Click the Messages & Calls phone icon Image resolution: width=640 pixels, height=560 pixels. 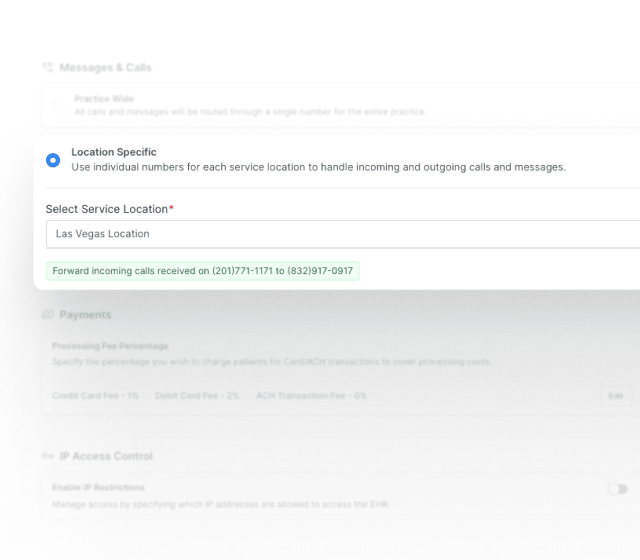(x=47, y=67)
